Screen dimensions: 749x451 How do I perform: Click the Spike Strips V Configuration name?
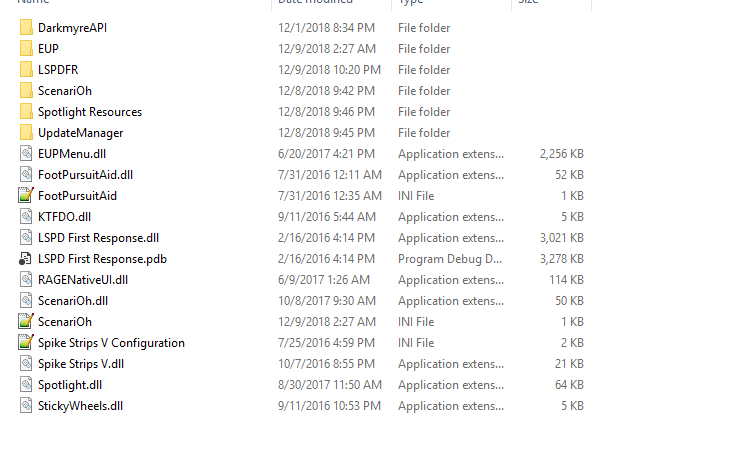click(x=111, y=343)
